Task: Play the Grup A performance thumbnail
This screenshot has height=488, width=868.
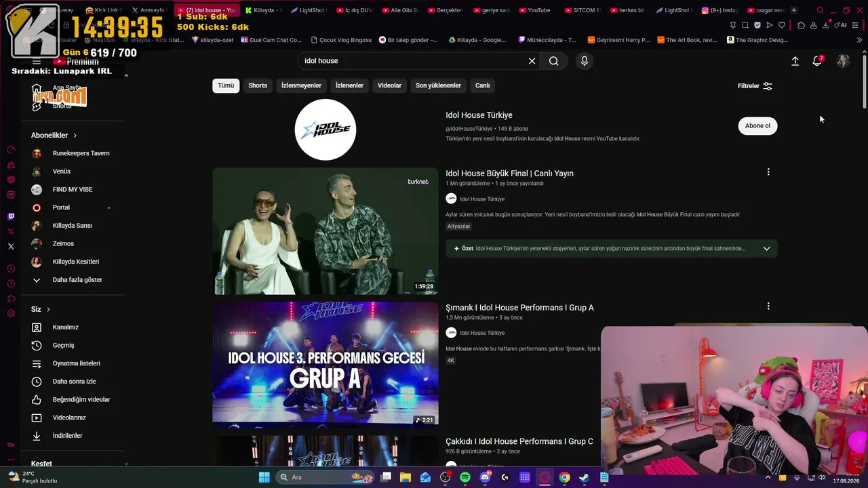Action: [325, 364]
